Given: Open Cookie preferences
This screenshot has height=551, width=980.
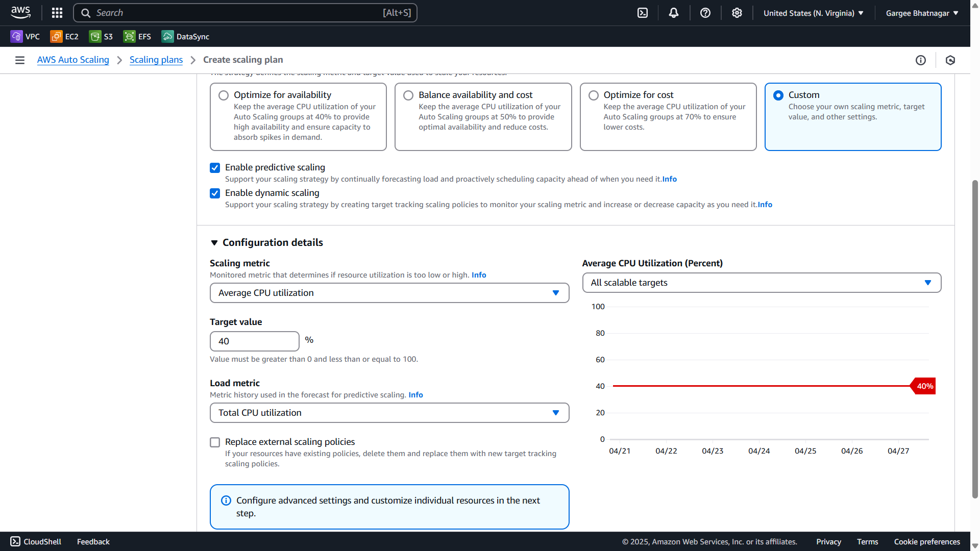Looking at the screenshot, I should point(927,542).
